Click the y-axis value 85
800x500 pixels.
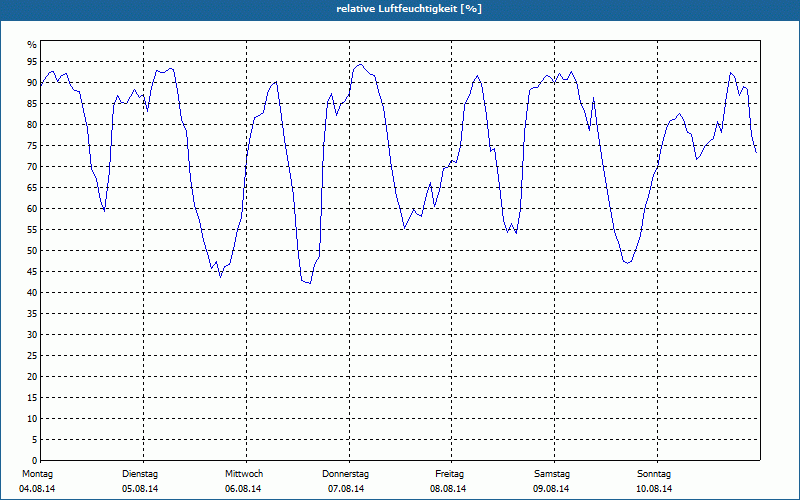tap(32, 104)
